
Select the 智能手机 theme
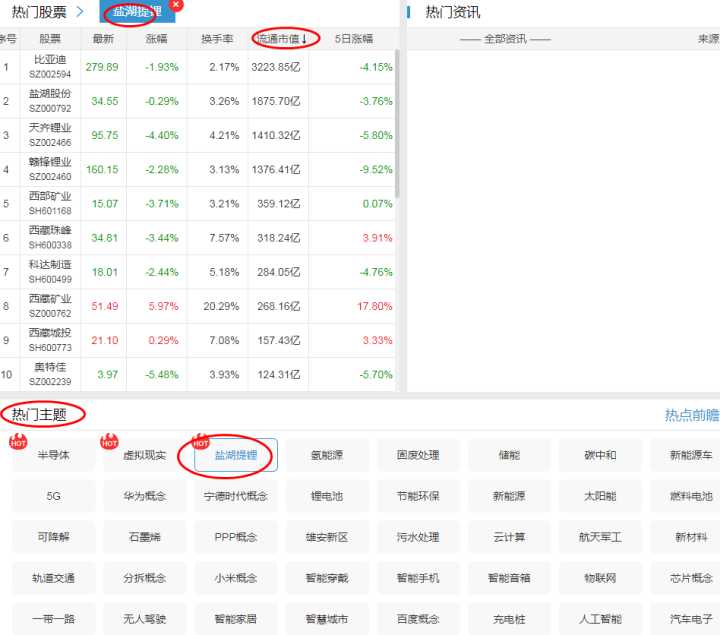pos(418,578)
